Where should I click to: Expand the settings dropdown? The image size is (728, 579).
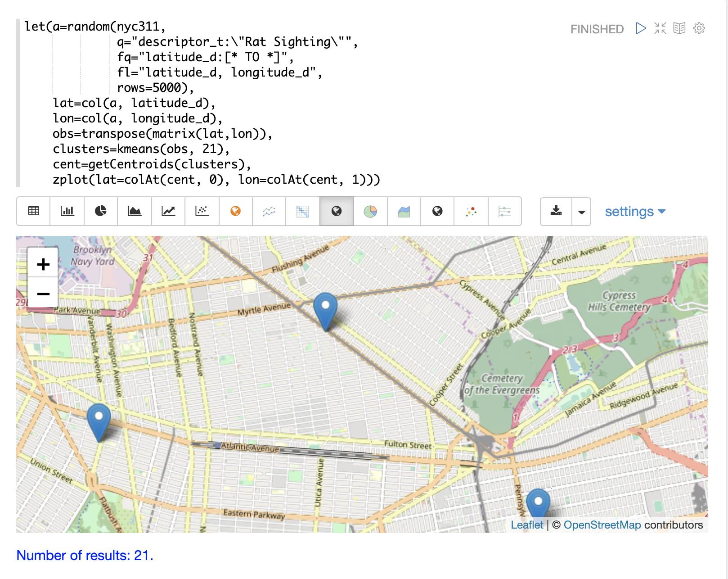coord(635,212)
